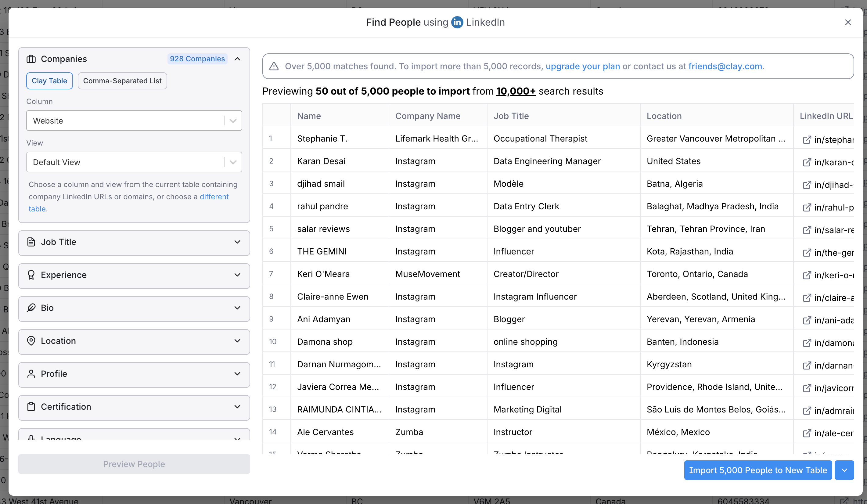The height and width of the screenshot is (504, 867).
Task: Click Import 5,000 People to New Table
Action: [x=757, y=470]
